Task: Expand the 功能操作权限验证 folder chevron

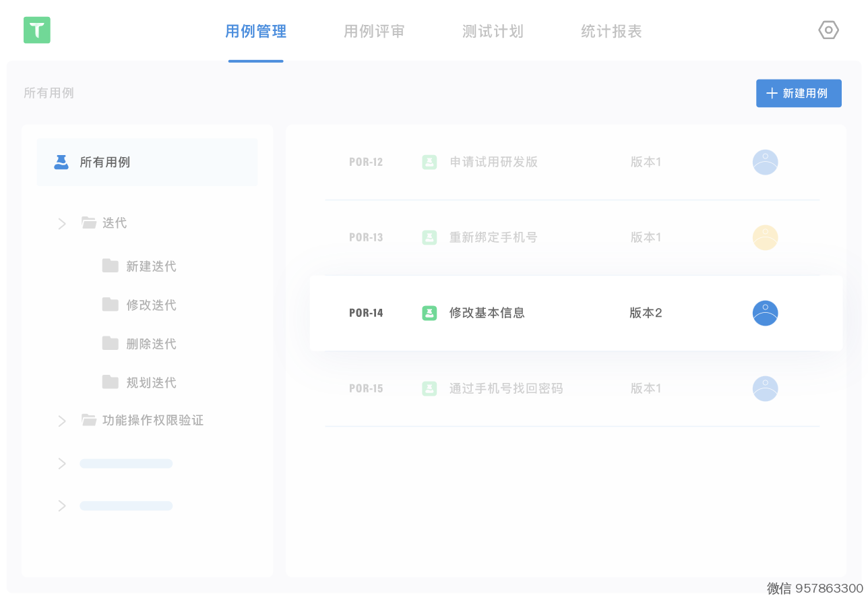Action: (62, 421)
